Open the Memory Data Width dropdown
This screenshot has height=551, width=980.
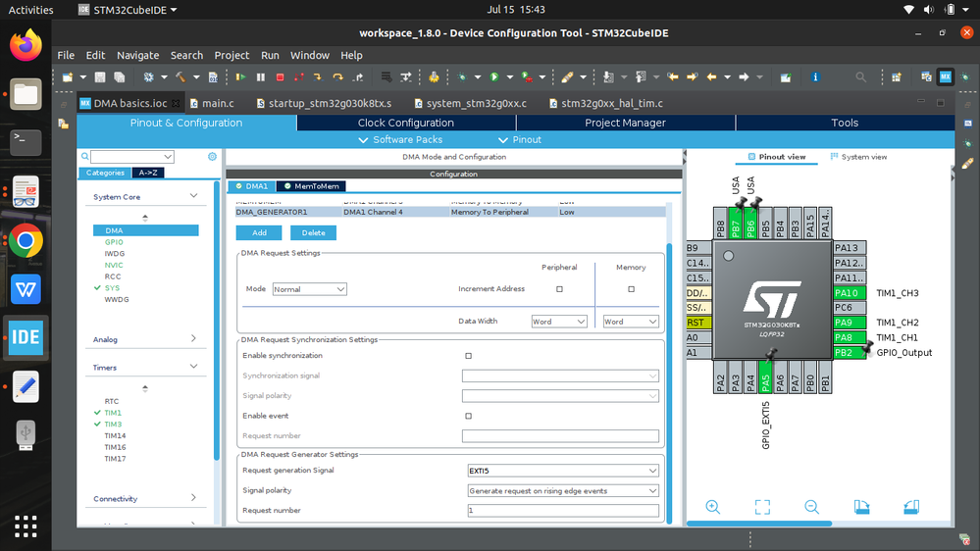tap(631, 322)
